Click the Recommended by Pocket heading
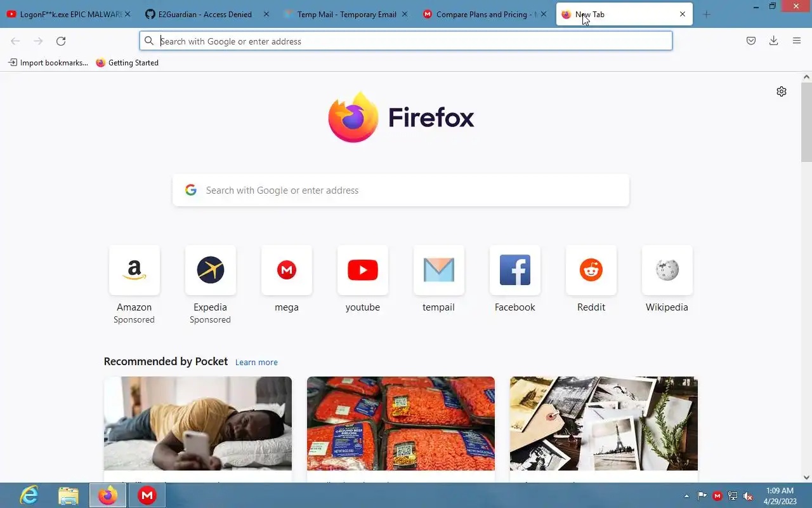Viewport: 812px width, 508px height. (x=166, y=361)
